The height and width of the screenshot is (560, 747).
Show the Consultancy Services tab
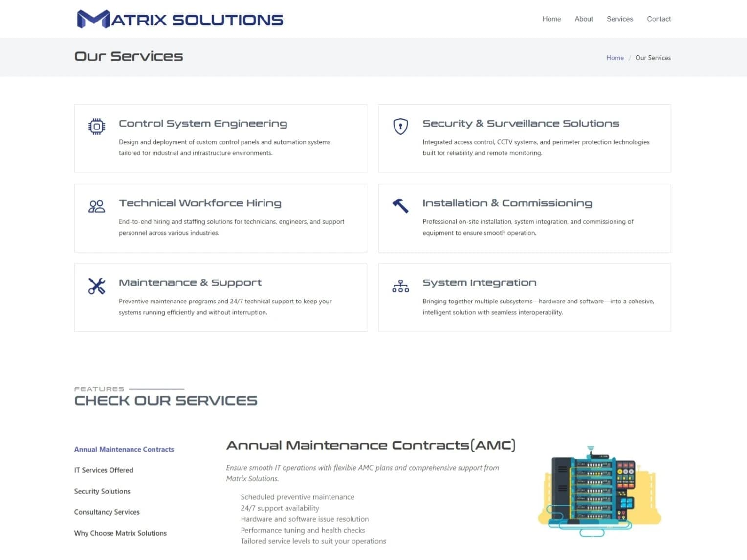click(x=107, y=512)
